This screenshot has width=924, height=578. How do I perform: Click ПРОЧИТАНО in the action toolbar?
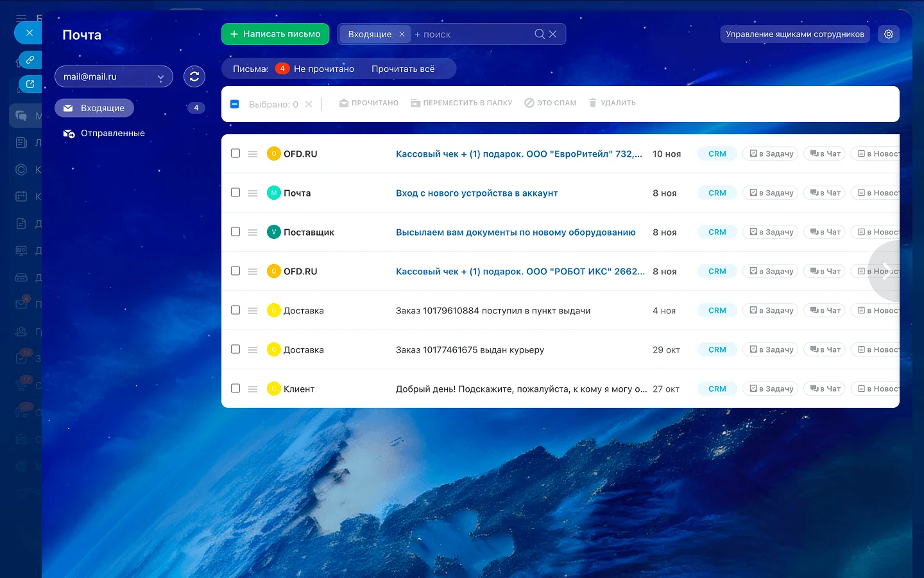pyautogui.click(x=369, y=103)
